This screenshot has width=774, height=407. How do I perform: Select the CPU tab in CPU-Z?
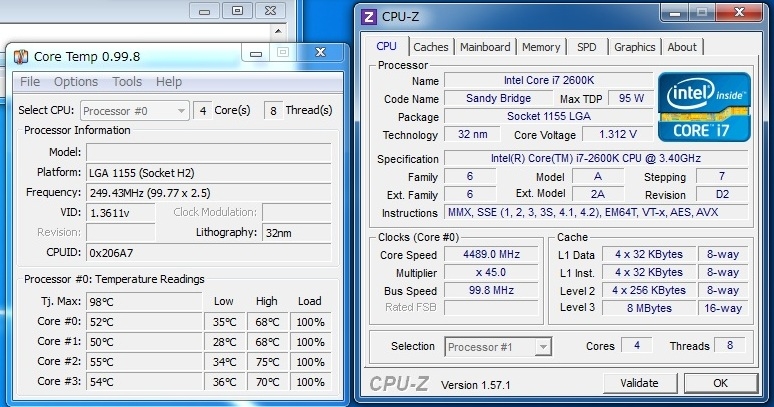pos(387,46)
